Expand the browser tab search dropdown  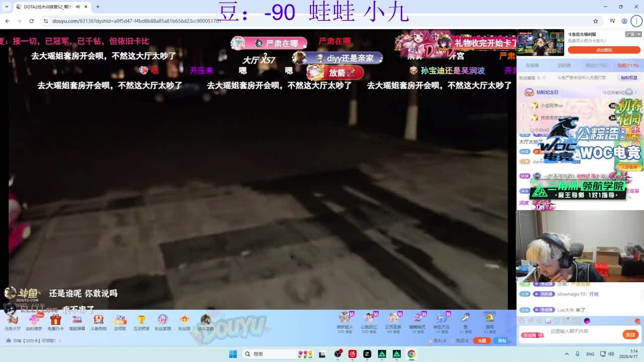(7, 7)
